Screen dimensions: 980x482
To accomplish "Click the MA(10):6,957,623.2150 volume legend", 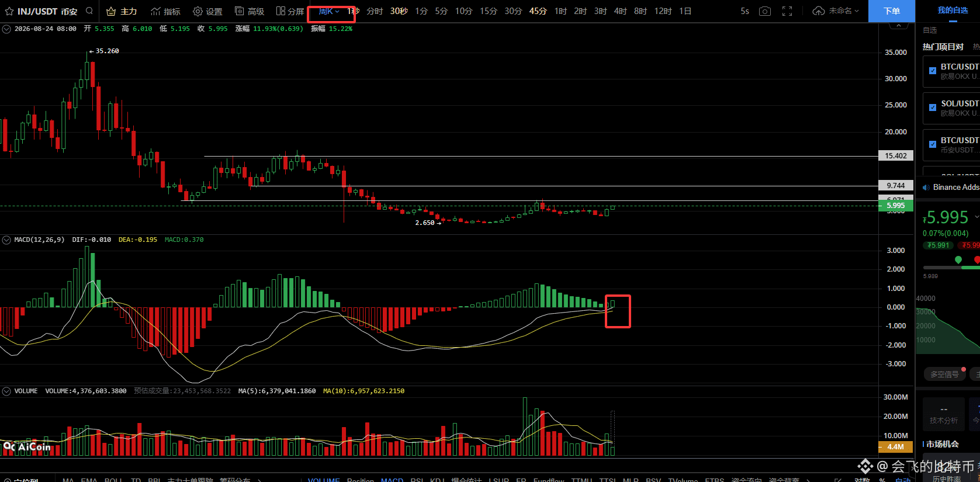I will click(x=363, y=391).
